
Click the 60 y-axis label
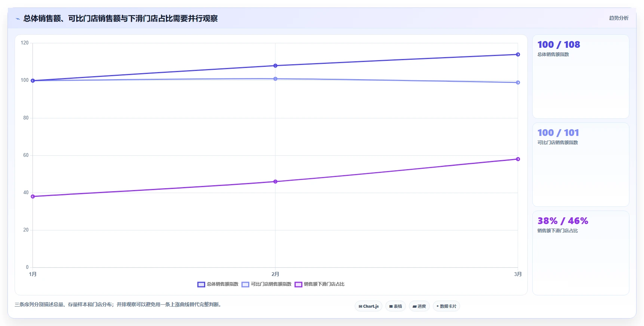pos(26,155)
